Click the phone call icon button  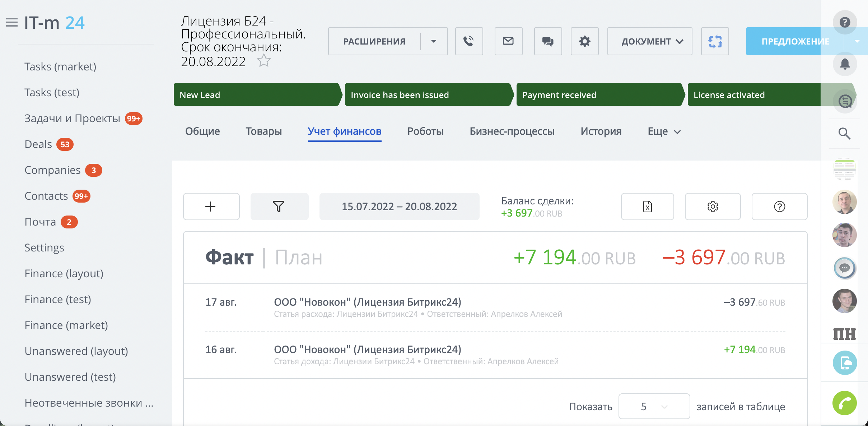469,41
